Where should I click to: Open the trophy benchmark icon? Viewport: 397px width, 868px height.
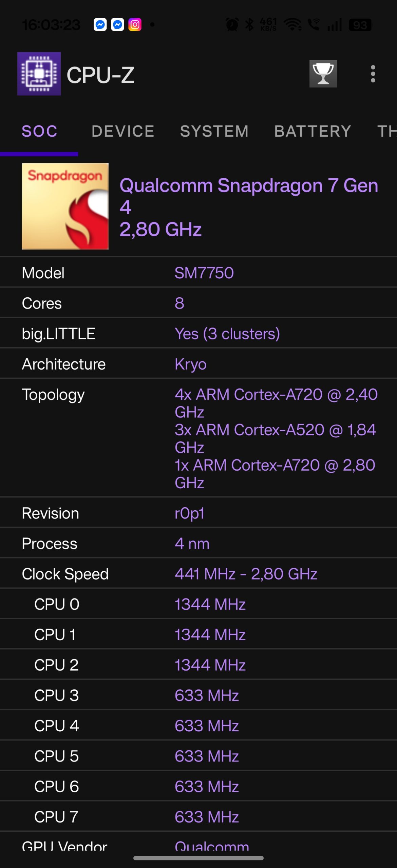tap(323, 74)
